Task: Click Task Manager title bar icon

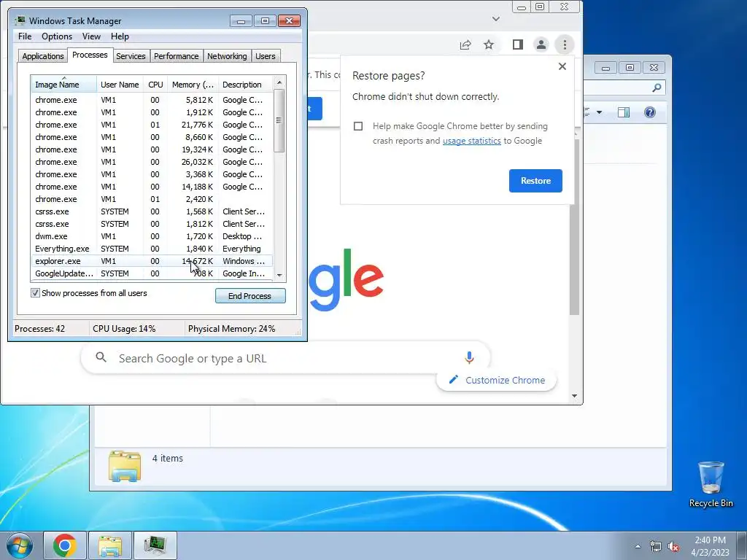Action: [20, 20]
